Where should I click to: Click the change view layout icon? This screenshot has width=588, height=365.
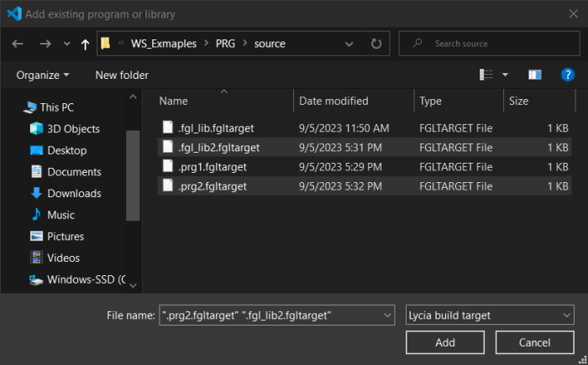click(486, 75)
